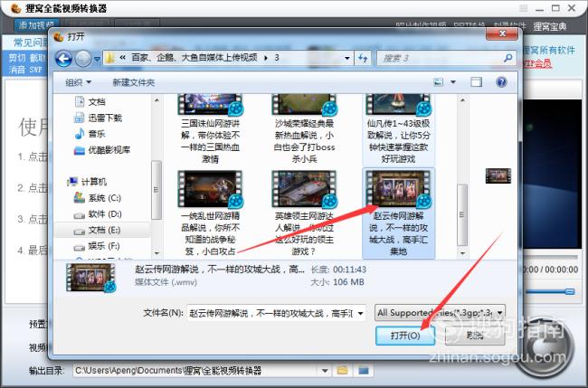Click the search box labeled 搜索 3
The height and width of the screenshot is (388, 588).
click(446, 58)
